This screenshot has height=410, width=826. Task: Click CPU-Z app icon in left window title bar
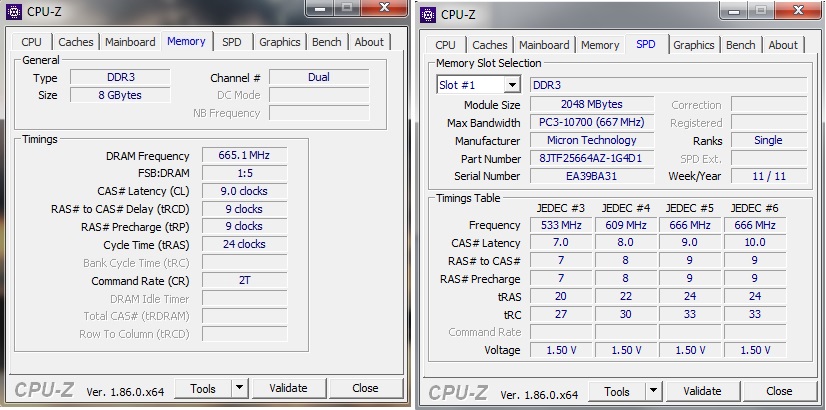point(14,12)
